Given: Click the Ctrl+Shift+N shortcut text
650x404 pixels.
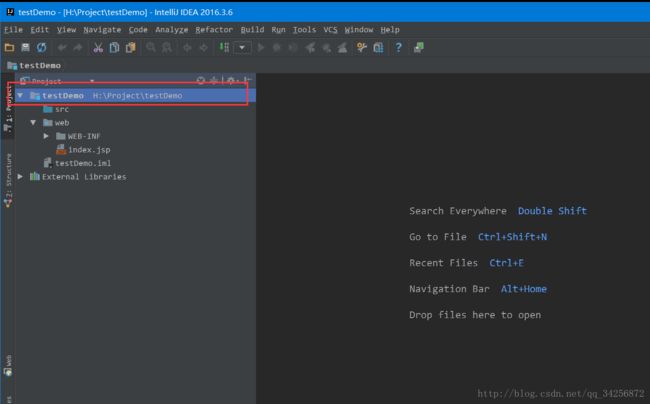Looking at the screenshot, I should click(512, 237).
